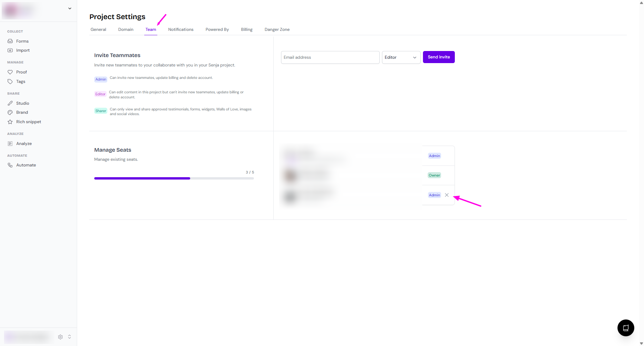
Task: Open the Danger Zone tab
Action: (x=277, y=30)
